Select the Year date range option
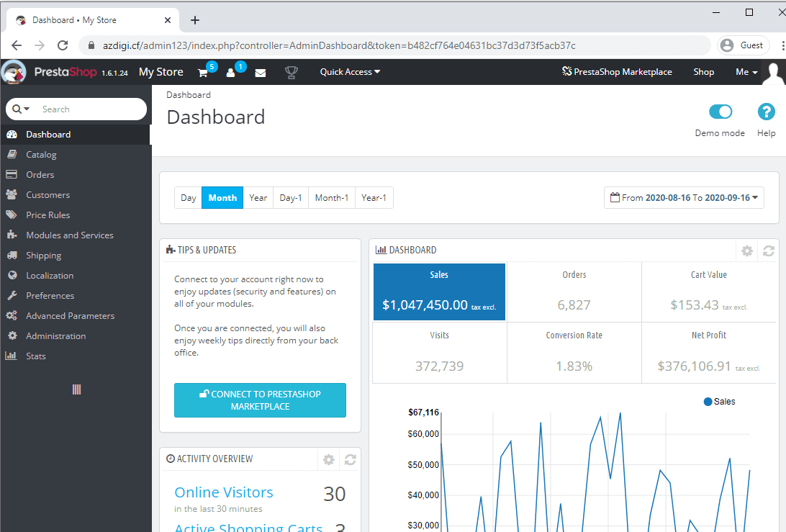This screenshot has height=532, width=786. click(x=258, y=198)
